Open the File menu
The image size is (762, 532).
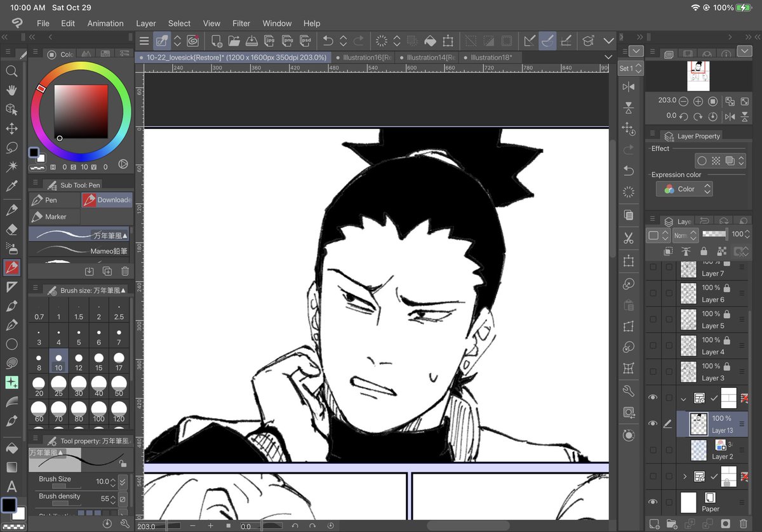tap(43, 23)
